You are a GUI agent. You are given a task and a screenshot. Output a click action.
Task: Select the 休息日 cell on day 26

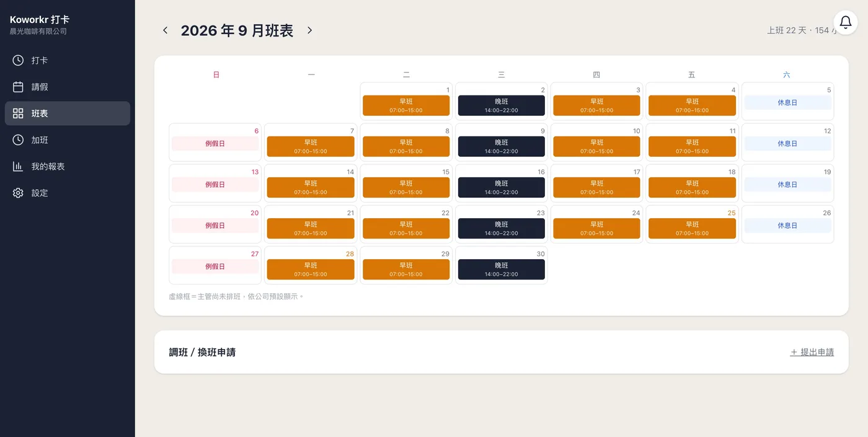788,226
